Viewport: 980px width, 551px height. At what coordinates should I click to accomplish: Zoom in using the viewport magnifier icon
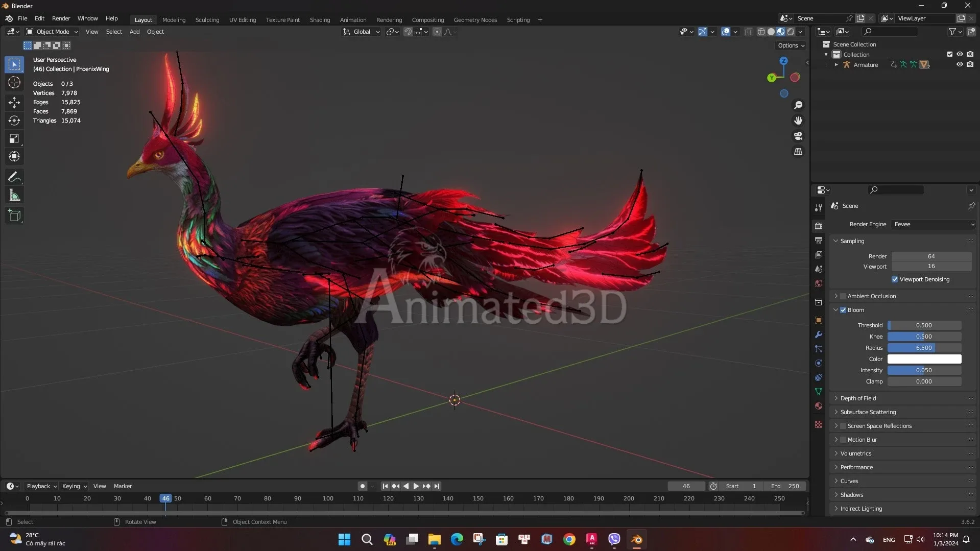(x=798, y=105)
